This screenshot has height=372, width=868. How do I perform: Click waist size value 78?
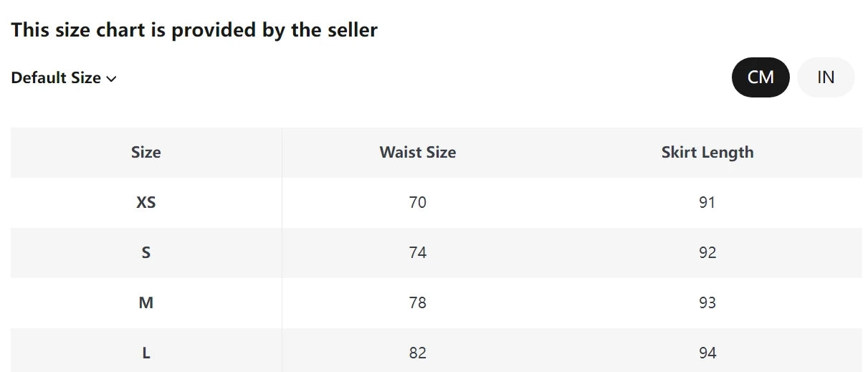pyautogui.click(x=418, y=303)
